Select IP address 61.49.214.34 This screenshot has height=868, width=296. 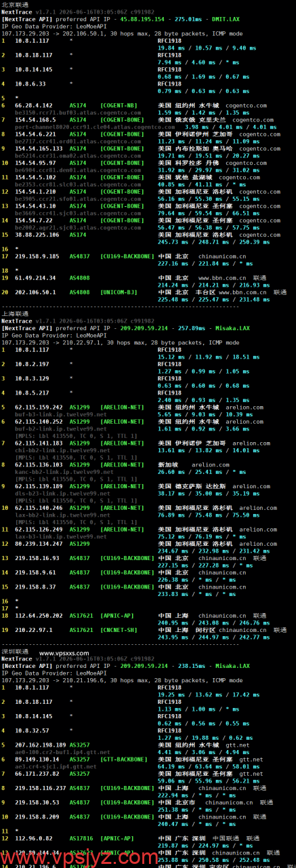pos(34,277)
